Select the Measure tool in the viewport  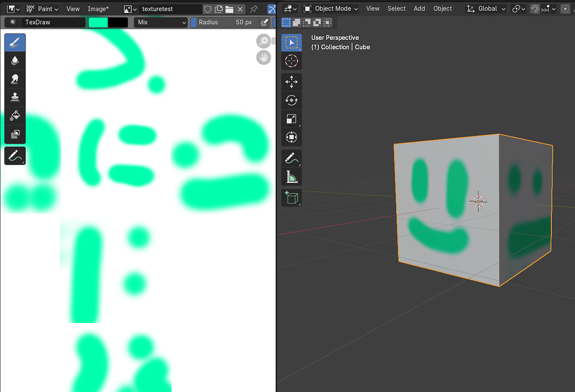[x=291, y=176]
